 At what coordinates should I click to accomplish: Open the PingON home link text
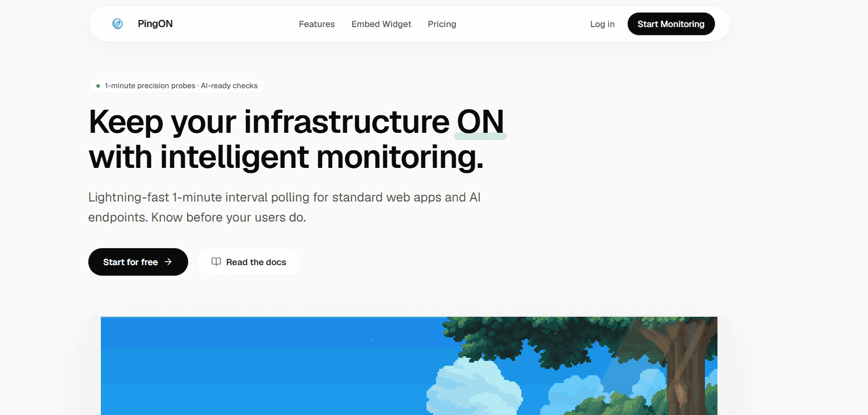[155, 24]
